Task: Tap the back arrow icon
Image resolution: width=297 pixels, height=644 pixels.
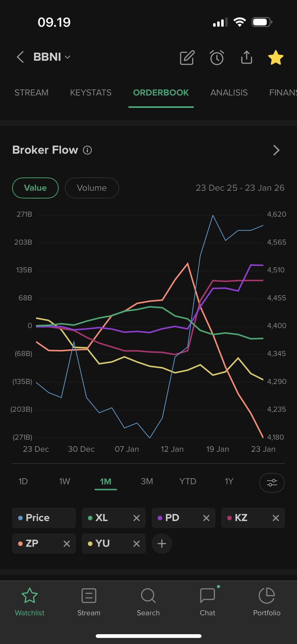Action: pos(20,57)
